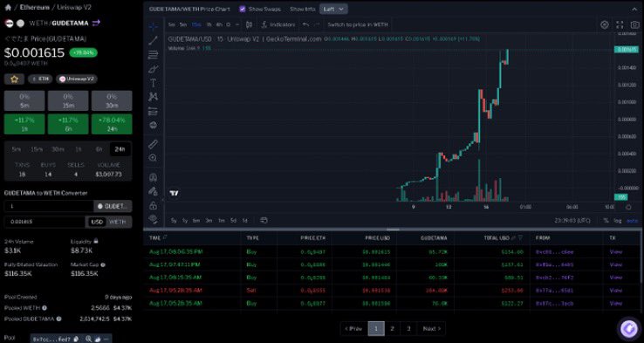Open the 0xc80...c6ee wallet address
Image resolution: width=644 pixels, height=343 pixels.
(554, 252)
